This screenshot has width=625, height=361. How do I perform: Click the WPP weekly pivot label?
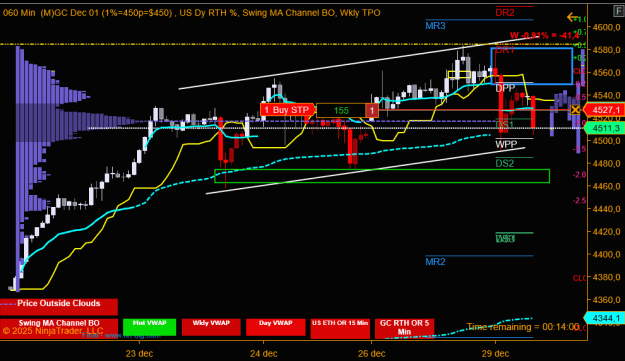(506, 144)
